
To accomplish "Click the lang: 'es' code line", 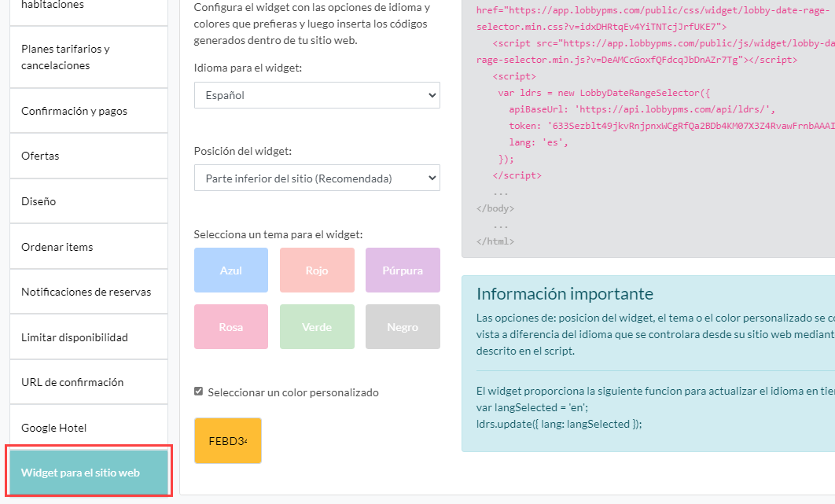I will [539, 142].
